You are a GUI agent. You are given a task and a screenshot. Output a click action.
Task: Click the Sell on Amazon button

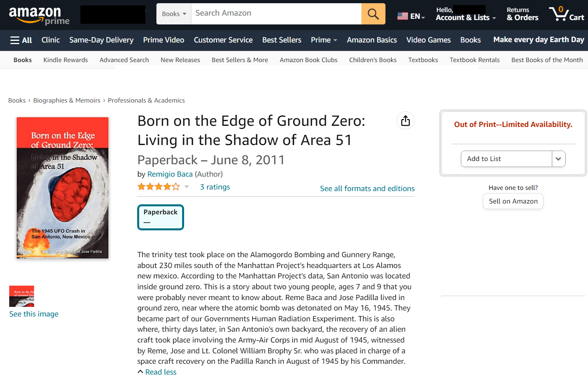513,201
